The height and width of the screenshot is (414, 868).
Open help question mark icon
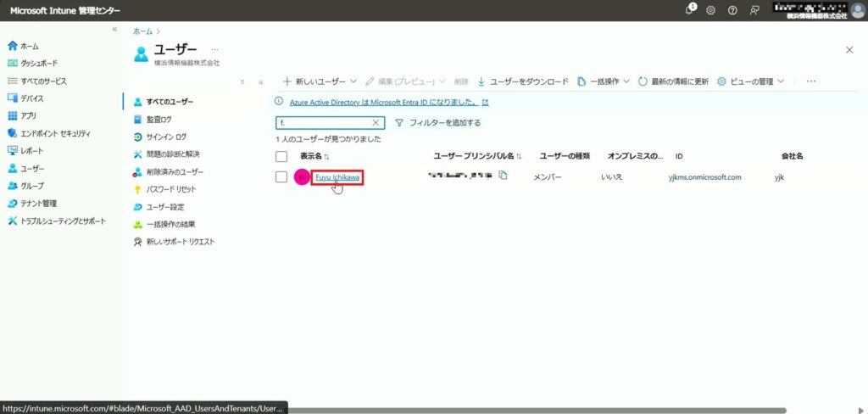[732, 10]
